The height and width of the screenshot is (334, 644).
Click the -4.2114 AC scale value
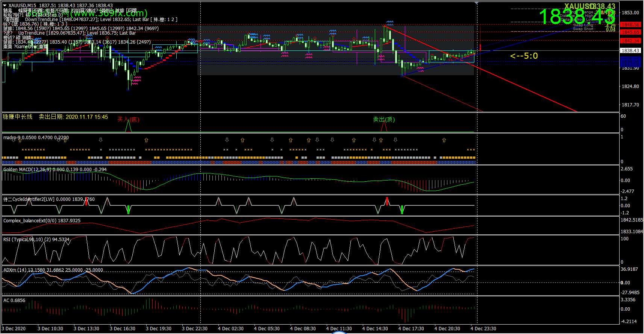click(x=629, y=322)
